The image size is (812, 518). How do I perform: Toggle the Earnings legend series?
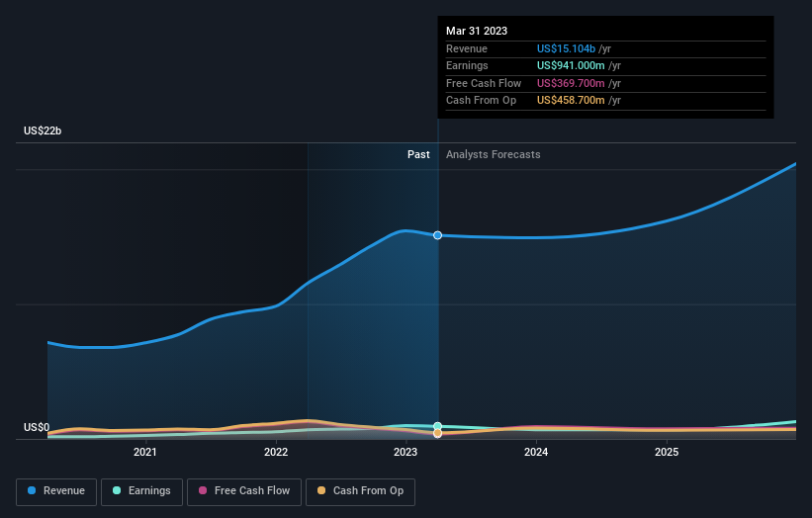point(141,491)
